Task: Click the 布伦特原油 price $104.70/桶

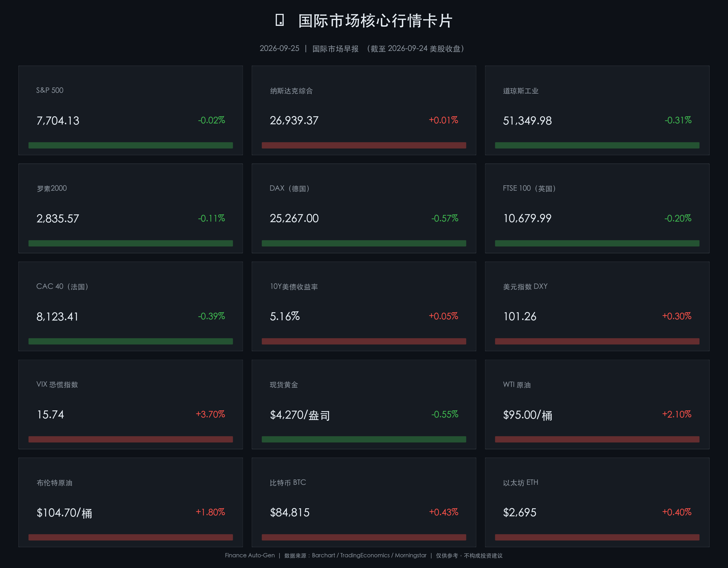Action: coord(64,513)
